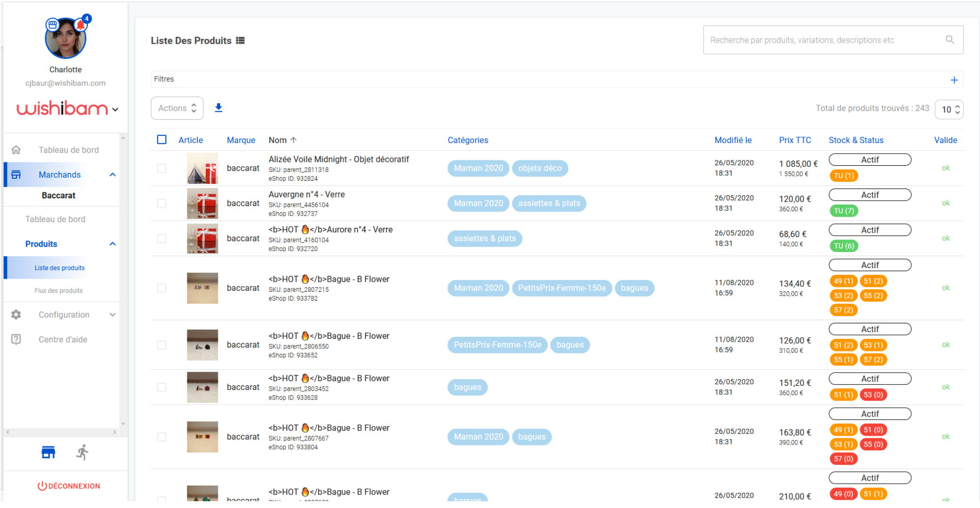Click the Marchands store icon in the sidebar
The image size is (980, 508).
16,175
